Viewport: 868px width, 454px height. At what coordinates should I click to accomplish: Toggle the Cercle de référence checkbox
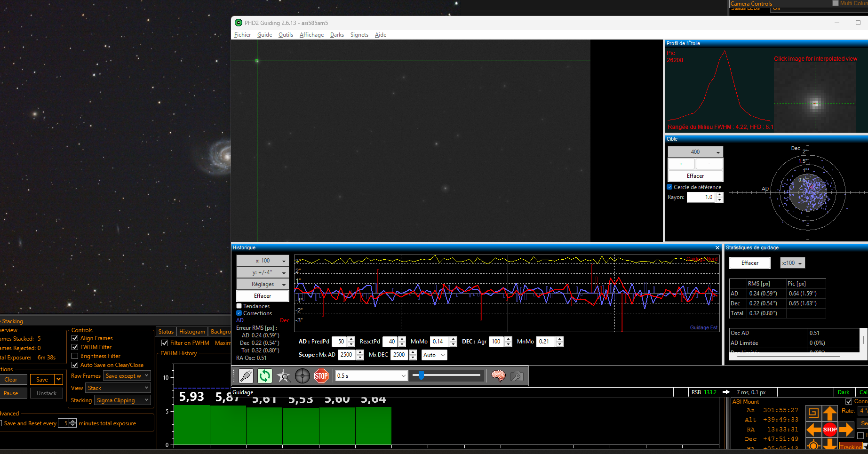669,187
